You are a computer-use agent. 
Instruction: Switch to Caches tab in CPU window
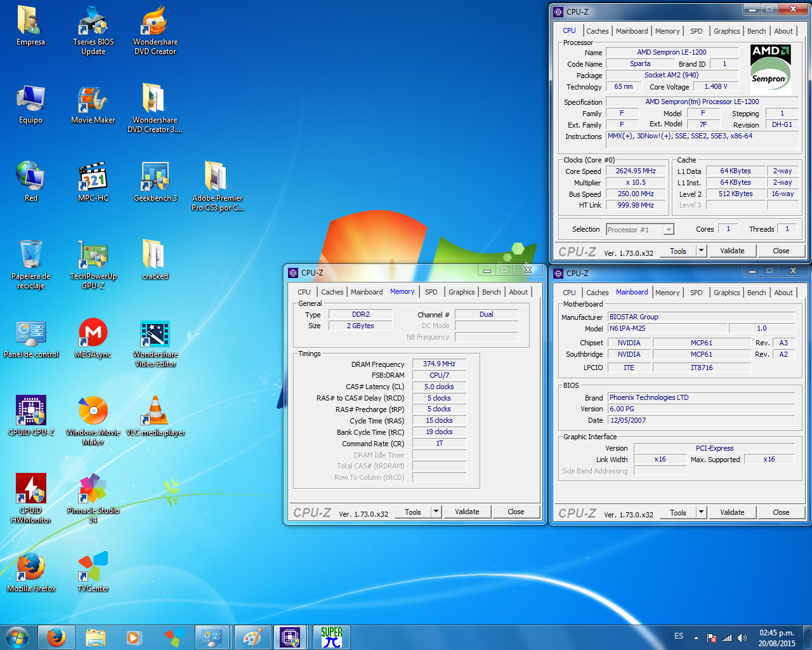[597, 31]
